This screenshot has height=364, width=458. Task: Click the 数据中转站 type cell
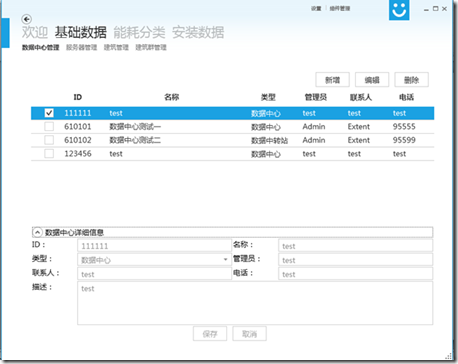[x=269, y=140]
